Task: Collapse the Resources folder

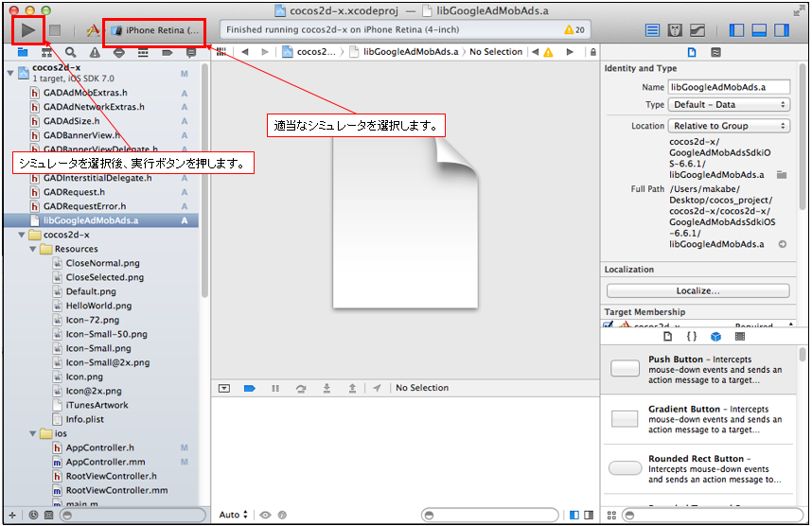Action: click(x=33, y=249)
